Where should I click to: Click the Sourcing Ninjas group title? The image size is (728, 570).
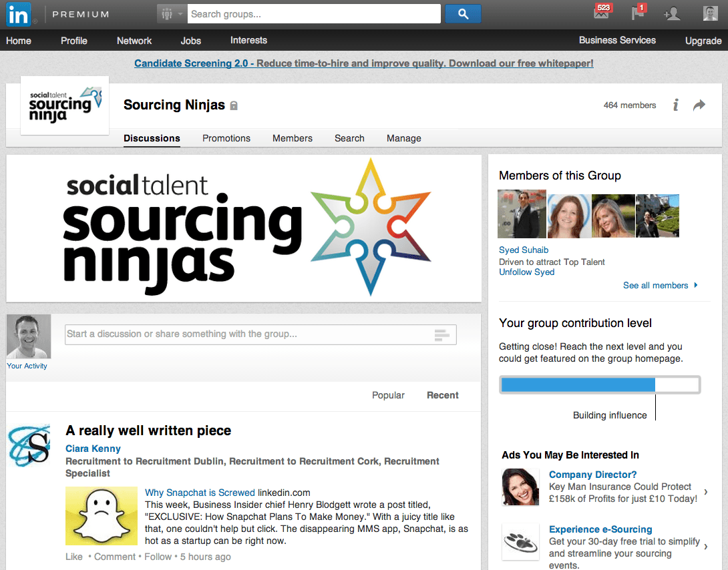pos(174,105)
